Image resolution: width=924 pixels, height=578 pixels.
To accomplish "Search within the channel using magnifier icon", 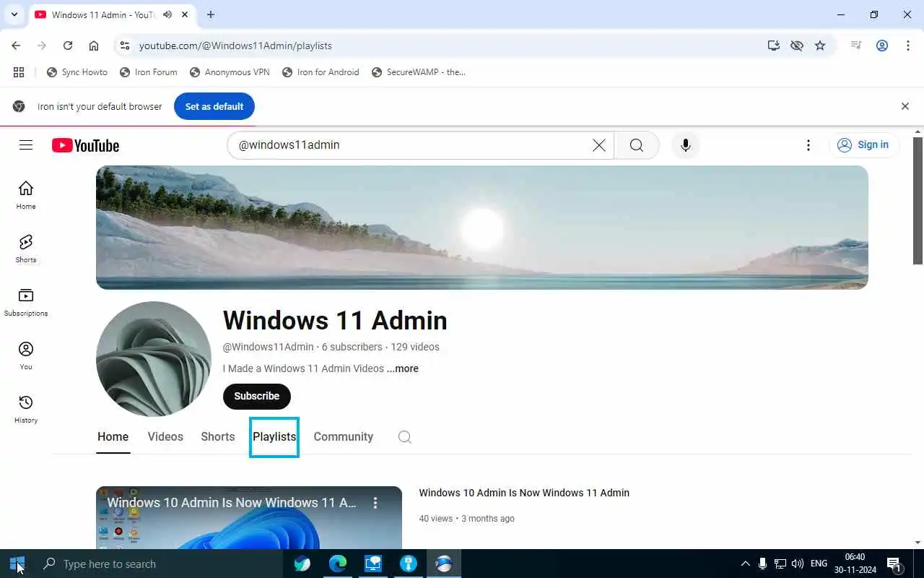I will coord(405,437).
